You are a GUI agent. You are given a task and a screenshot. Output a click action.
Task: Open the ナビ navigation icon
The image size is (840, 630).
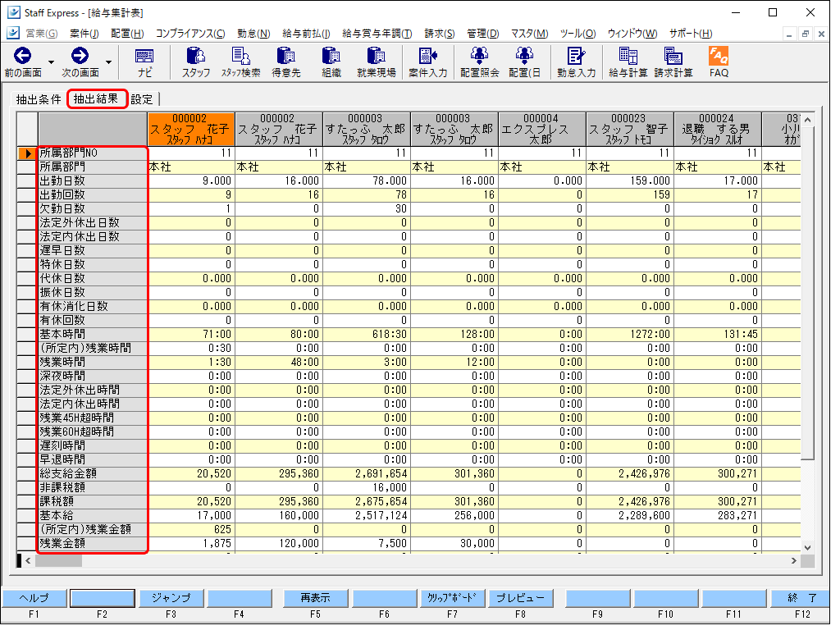coord(144,57)
